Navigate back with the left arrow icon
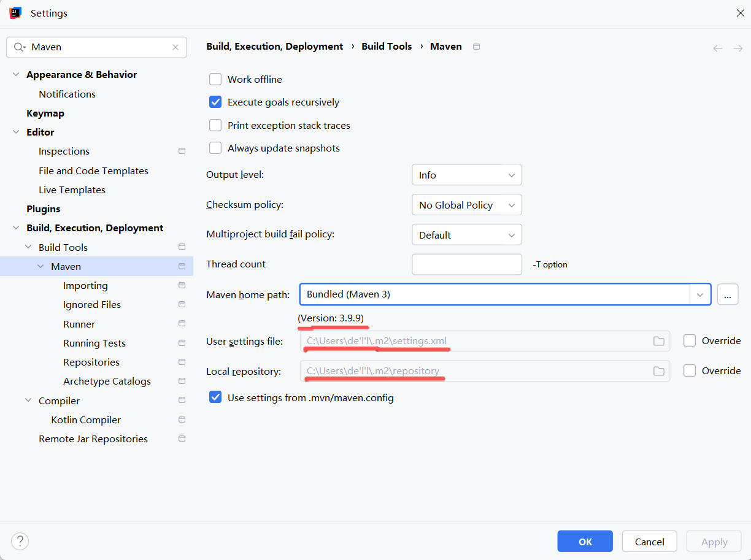This screenshot has height=560, width=751. point(717,48)
